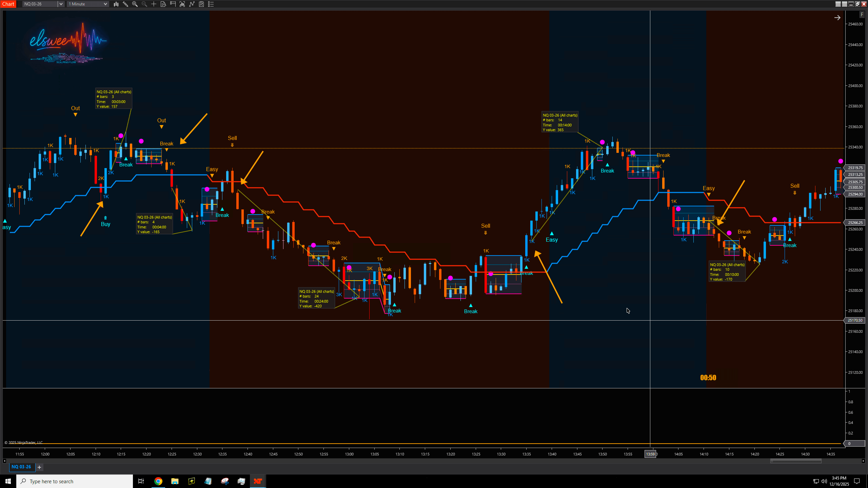Activate the zoom in magnifier tool
The width and height of the screenshot is (868, 488).
[135, 4]
